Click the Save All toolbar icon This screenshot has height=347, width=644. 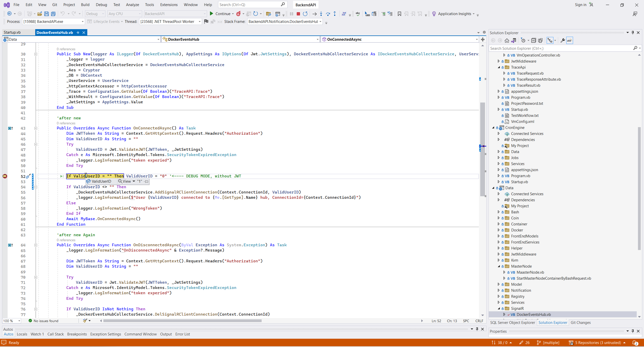(53, 14)
